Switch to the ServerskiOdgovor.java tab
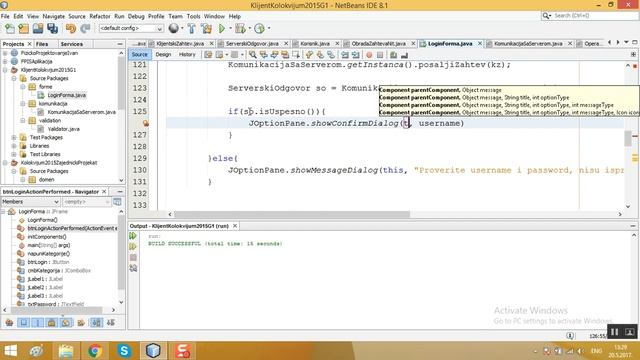640x360 pixels. pos(252,44)
